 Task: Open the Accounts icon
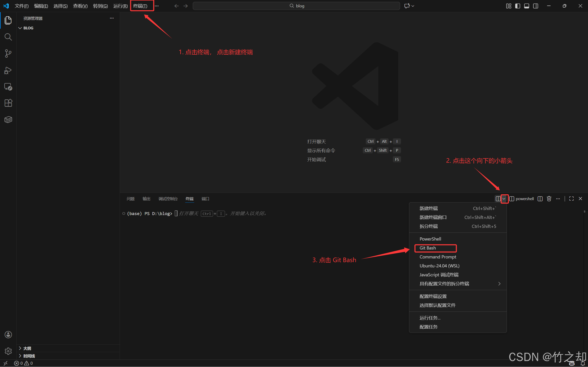8,334
